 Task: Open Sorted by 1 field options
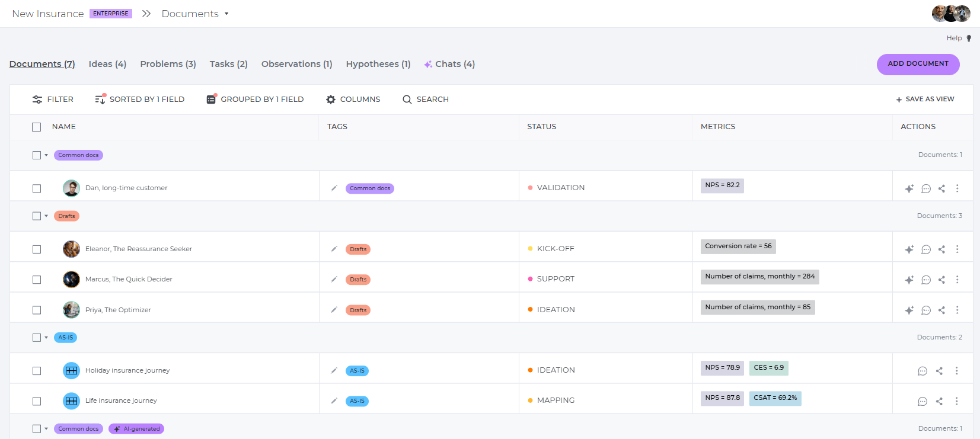pos(139,100)
